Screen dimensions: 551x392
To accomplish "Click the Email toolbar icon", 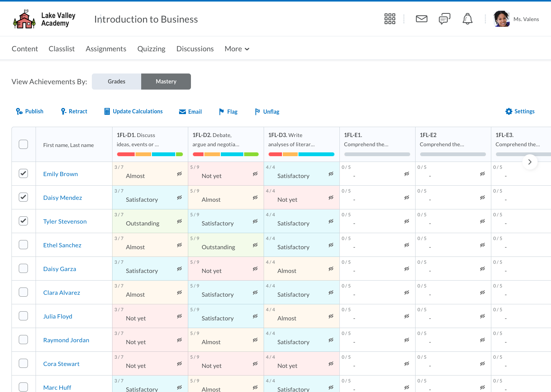I will (183, 111).
